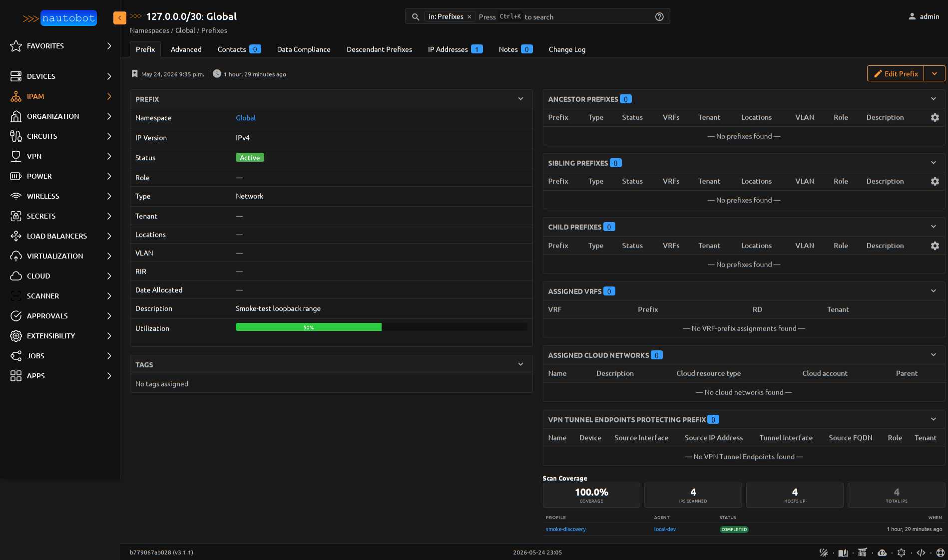Screen dimensions: 948x560
Task: Open the Descendant Prefixes tab
Action: pyautogui.click(x=380, y=49)
